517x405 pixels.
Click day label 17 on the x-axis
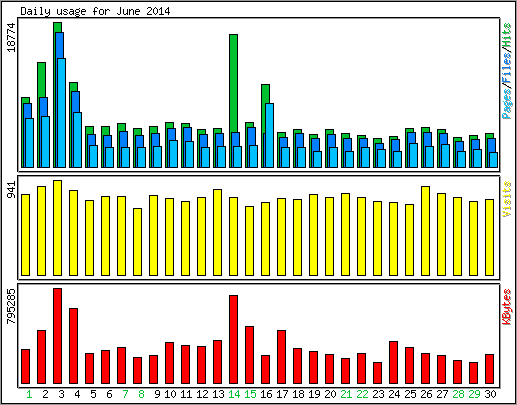click(282, 395)
